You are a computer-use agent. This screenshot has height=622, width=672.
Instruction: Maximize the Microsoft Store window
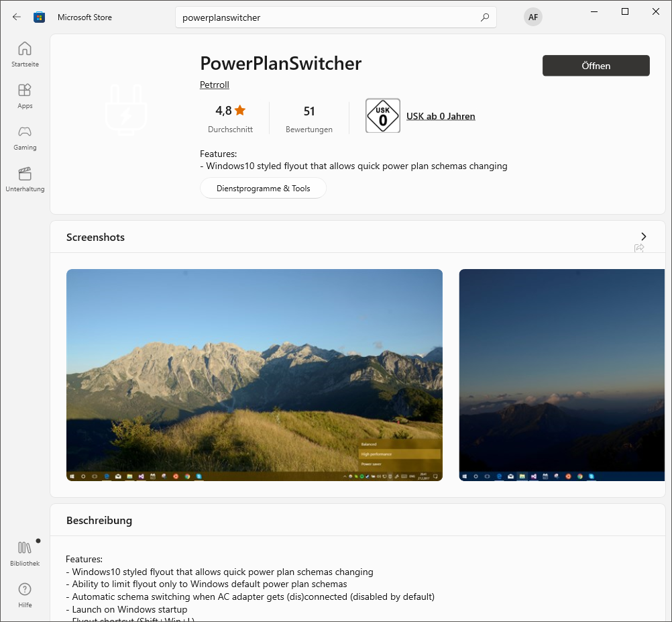(625, 11)
